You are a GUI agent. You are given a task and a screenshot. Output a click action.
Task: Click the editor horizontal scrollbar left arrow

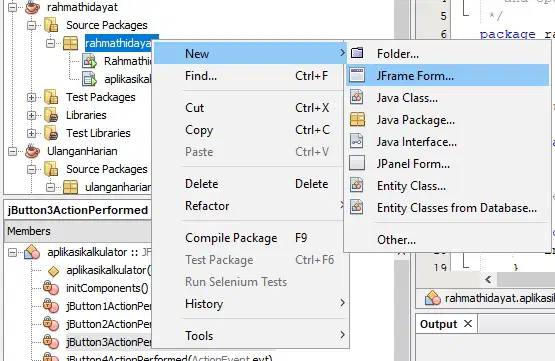(x=488, y=280)
